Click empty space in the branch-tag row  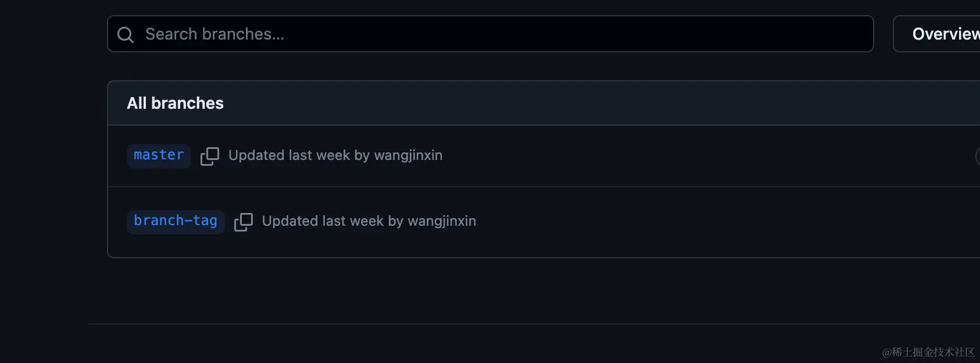(698, 222)
